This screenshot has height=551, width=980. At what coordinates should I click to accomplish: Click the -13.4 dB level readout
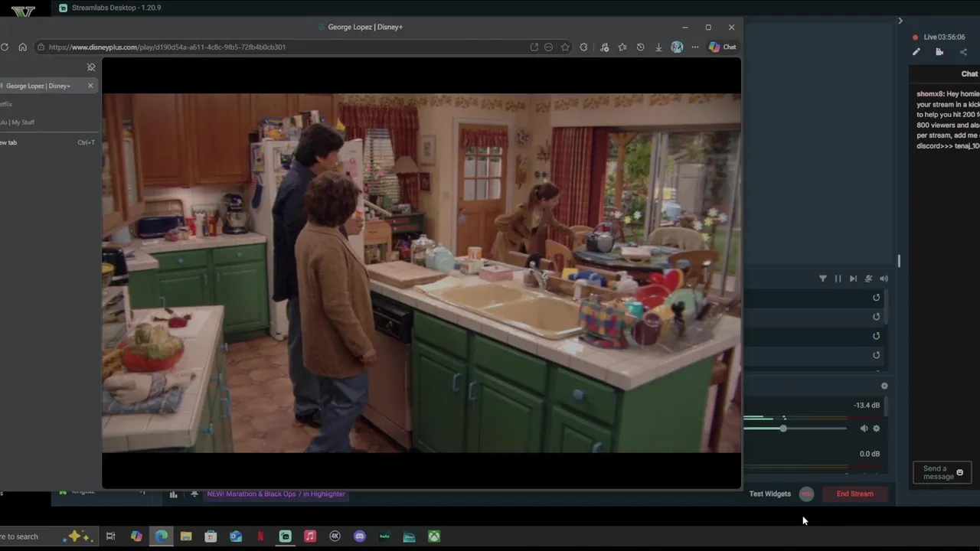click(867, 406)
